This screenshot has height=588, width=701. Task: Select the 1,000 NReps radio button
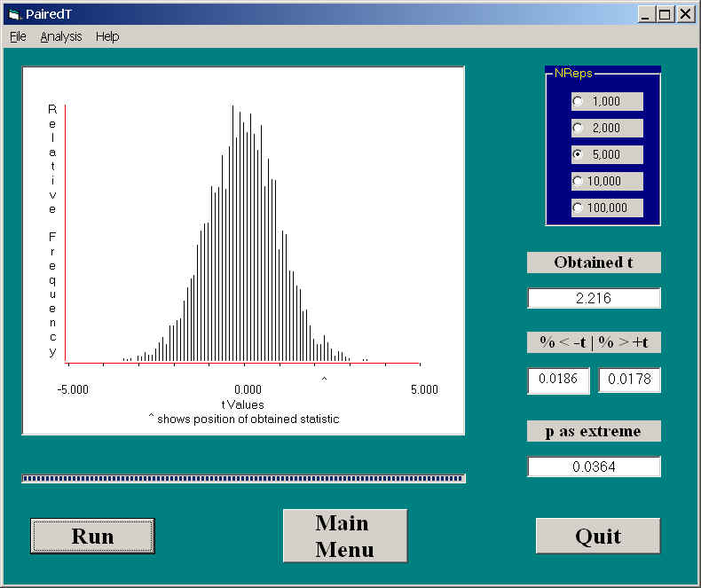pos(579,101)
